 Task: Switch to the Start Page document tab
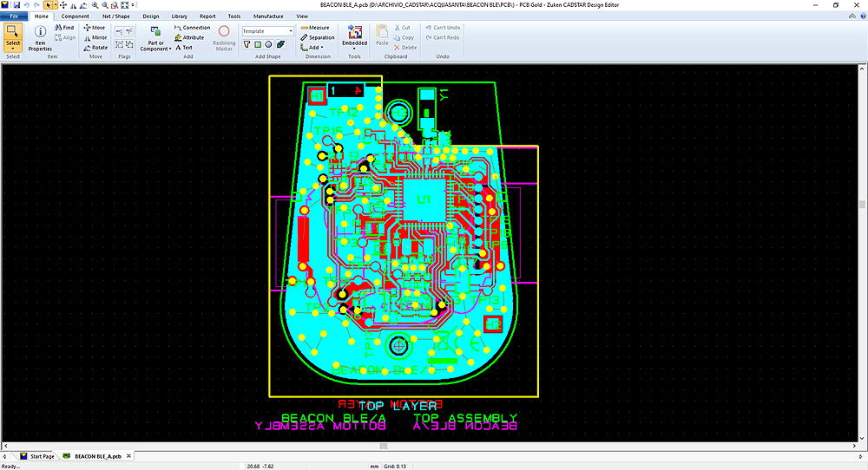pos(37,457)
